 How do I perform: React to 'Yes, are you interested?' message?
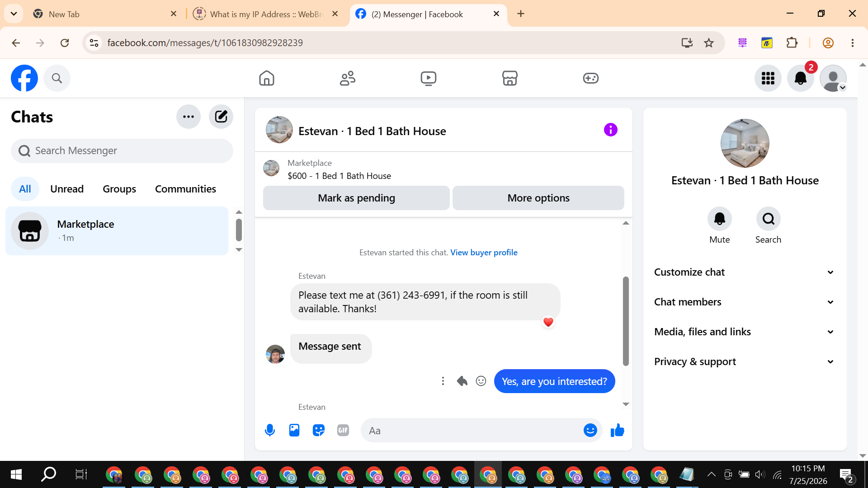coord(481,381)
